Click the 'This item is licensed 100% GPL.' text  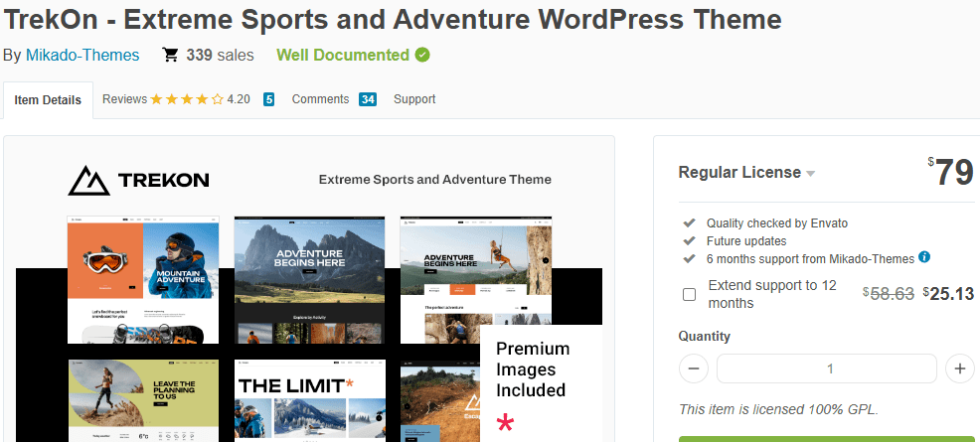(x=779, y=409)
